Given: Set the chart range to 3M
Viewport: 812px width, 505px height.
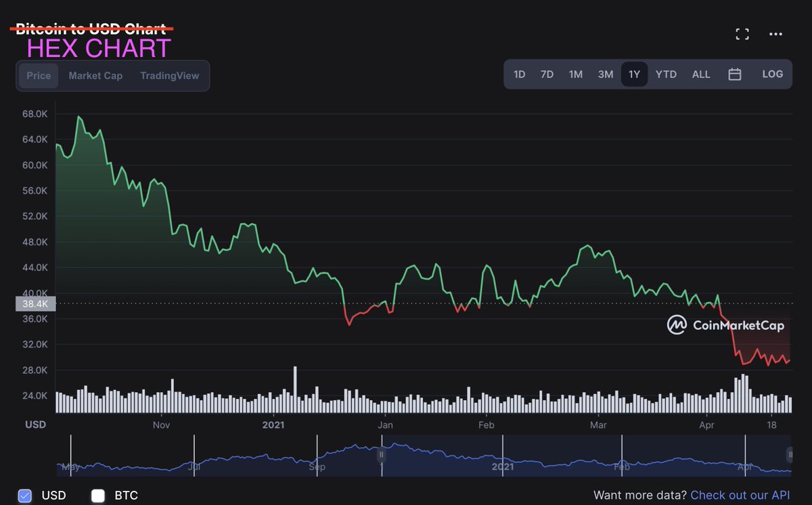Looking at the screenshot, I should point(605,74).
